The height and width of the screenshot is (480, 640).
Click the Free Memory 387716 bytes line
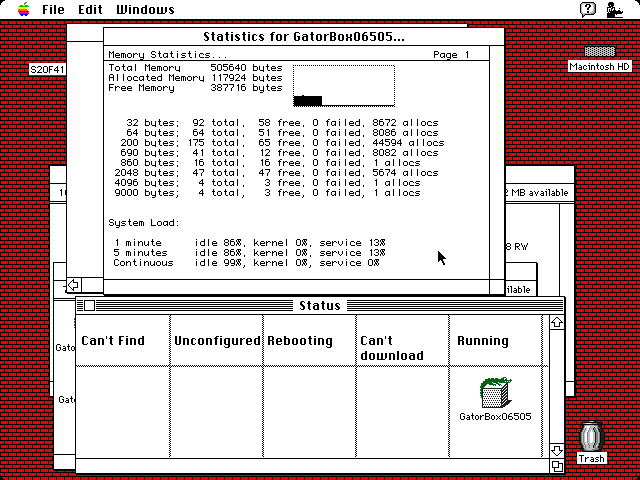coord(195,88)
